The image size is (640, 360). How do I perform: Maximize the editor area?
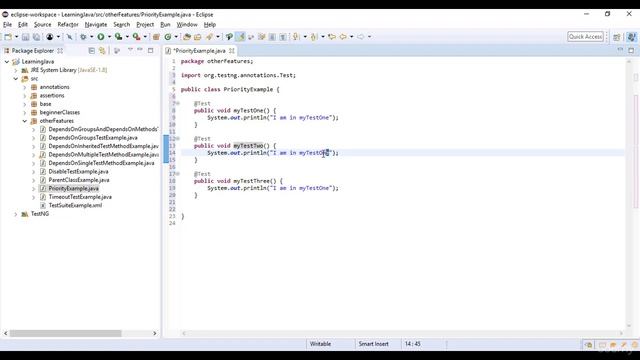point(631,50)
